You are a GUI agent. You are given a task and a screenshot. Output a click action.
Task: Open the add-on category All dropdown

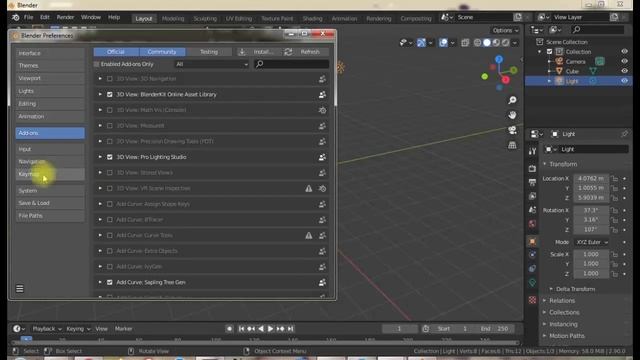click(x=211, y=64)
